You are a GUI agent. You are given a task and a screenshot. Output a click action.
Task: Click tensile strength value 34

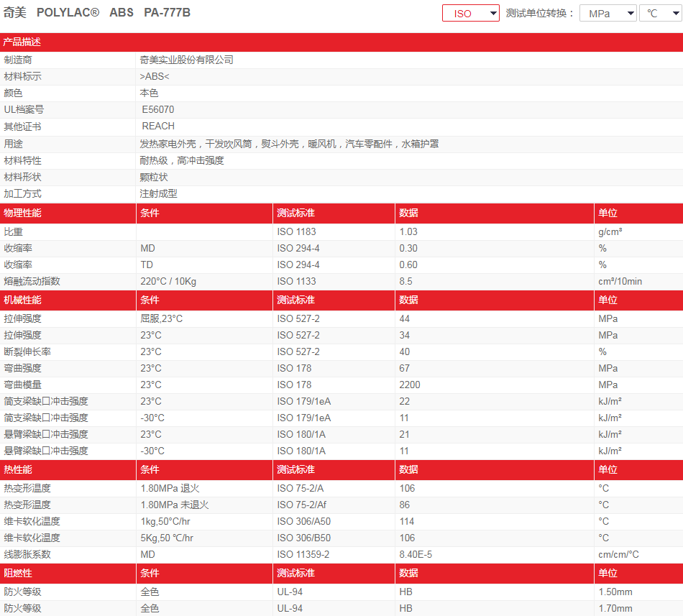404,335
